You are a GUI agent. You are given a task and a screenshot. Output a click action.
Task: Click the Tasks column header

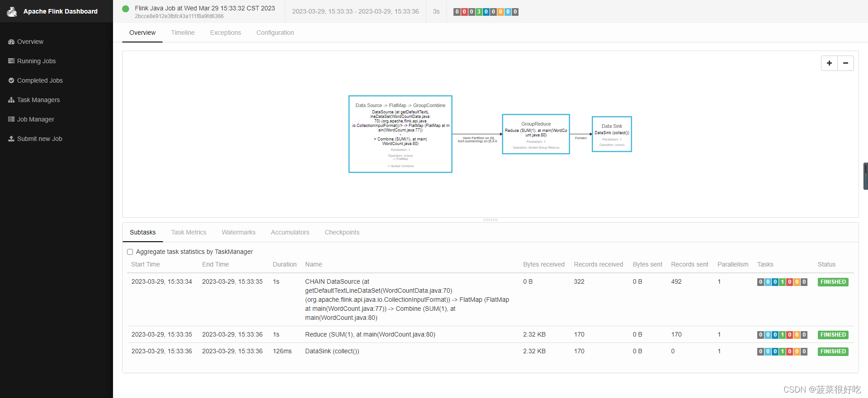point(765,265)
